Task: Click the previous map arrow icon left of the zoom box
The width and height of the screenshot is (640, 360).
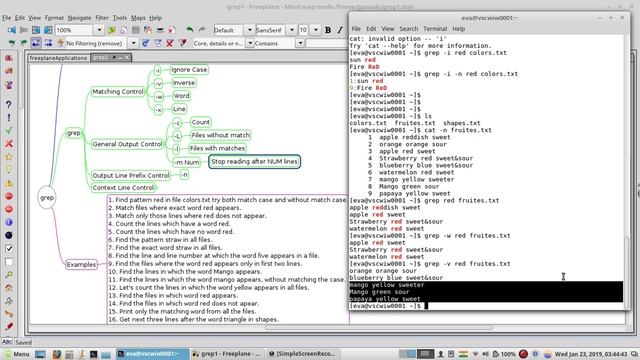Action: 12,30
